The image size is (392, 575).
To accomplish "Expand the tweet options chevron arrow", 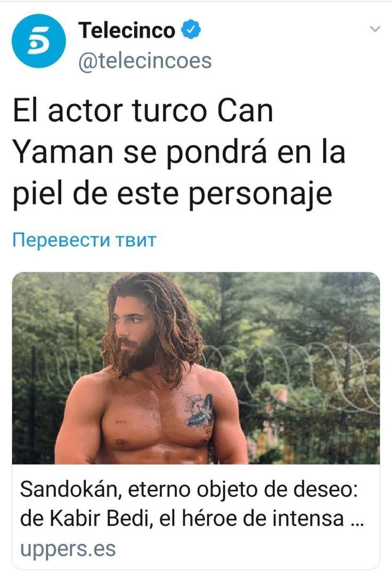I will pyautogui.click(x=375, y=29).
